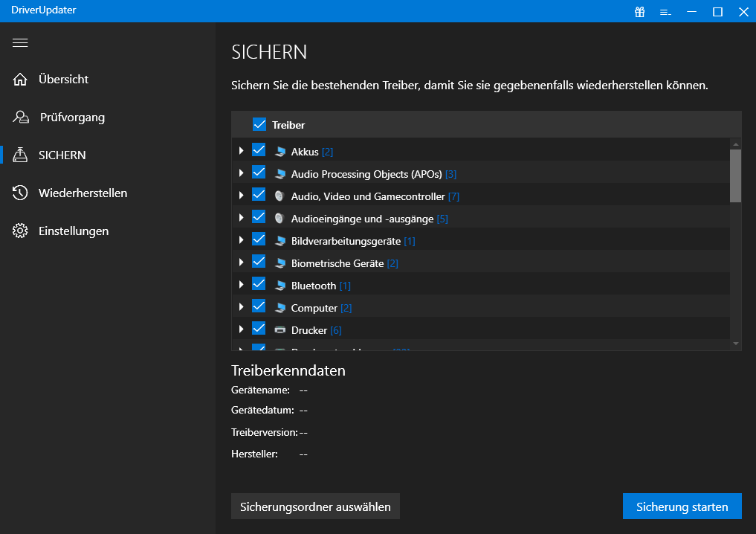Image resolution: width=756 pixels, height=534 pixels.
Task: Click Sicherungsordner auswählen button
Action: (x=315, y=506)
